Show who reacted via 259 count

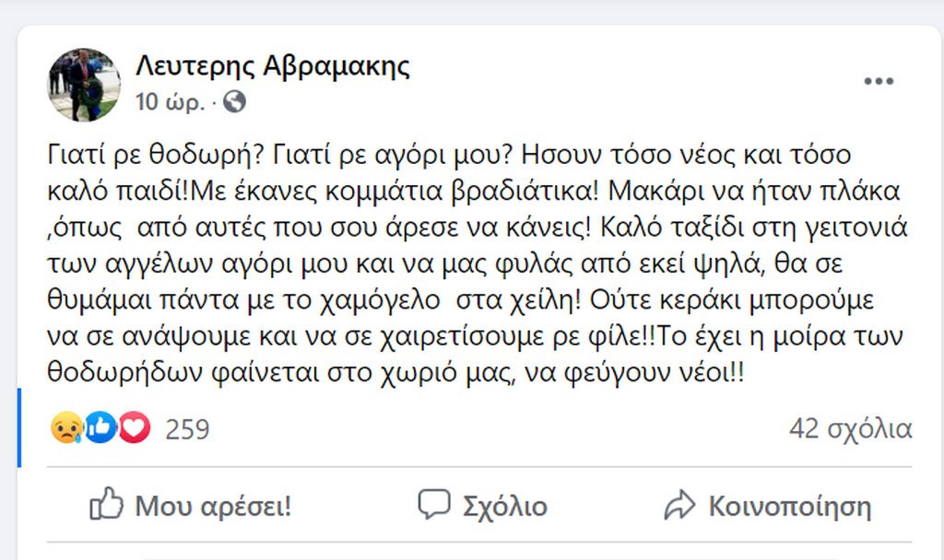coord(186,428)
